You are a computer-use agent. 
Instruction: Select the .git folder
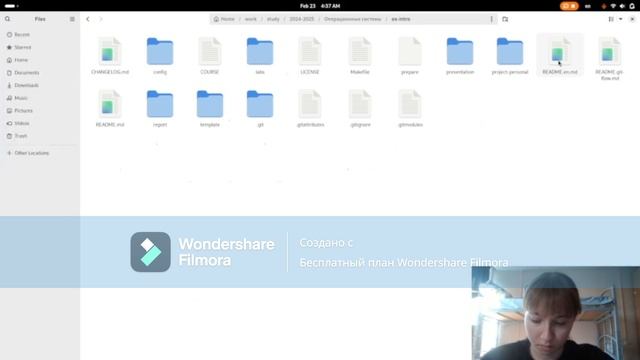[x=260, y=109]
